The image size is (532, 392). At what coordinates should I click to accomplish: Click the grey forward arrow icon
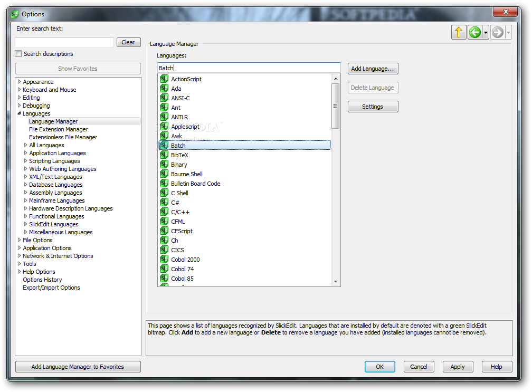(497, 32)
